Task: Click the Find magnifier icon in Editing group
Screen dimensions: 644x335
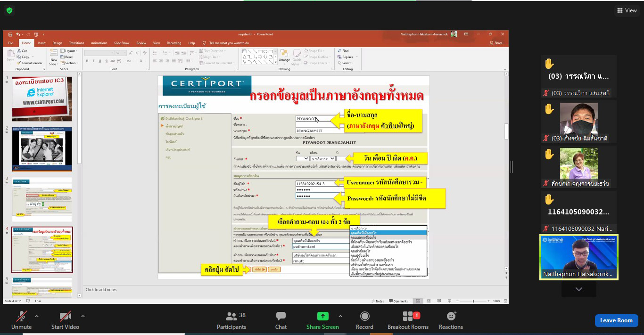Action: point(339,51)
